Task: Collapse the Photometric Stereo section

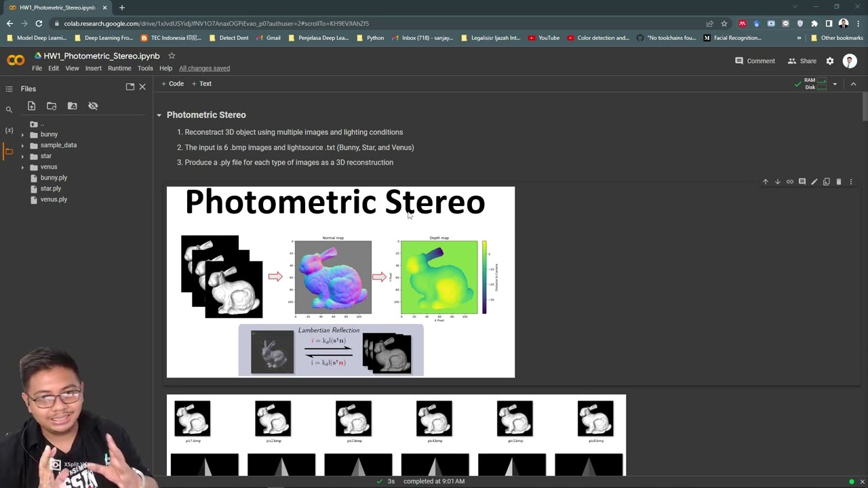Action: tap(159, 115)
